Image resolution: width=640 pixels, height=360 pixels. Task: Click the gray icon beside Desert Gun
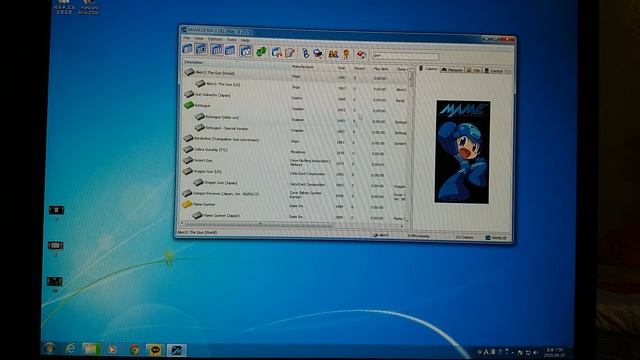[188, 160]
